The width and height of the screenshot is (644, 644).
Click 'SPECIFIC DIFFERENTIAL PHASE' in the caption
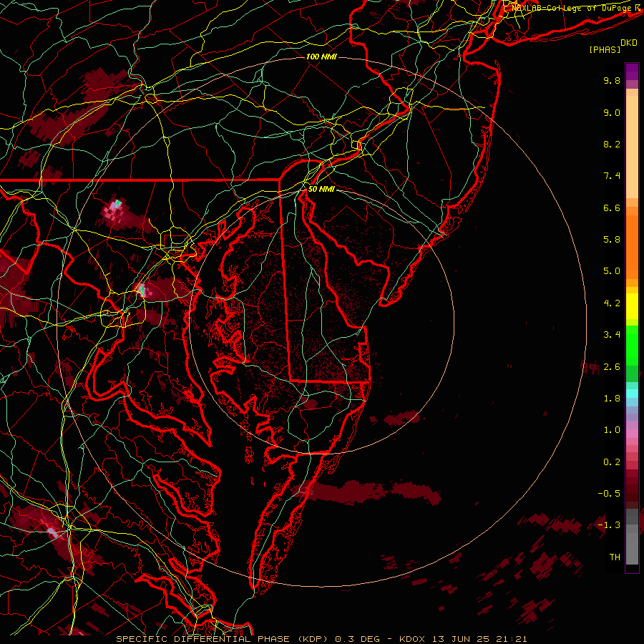(203, 639)
